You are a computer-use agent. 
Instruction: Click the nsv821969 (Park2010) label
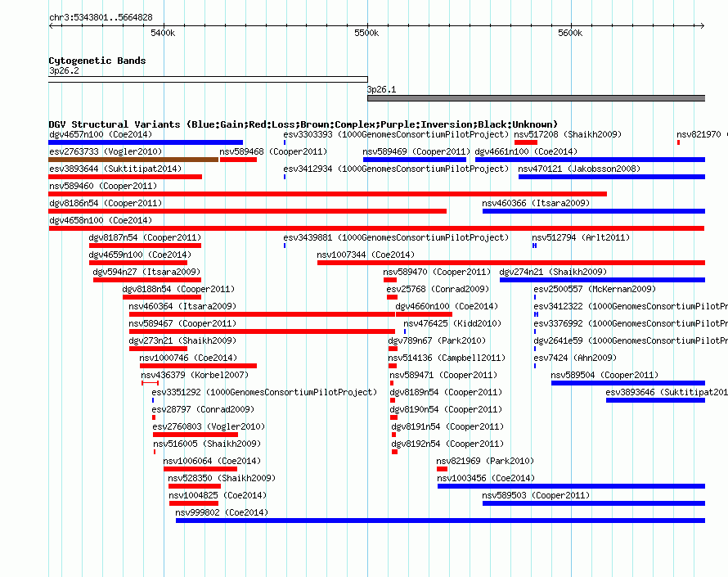(x=485, y=462)
